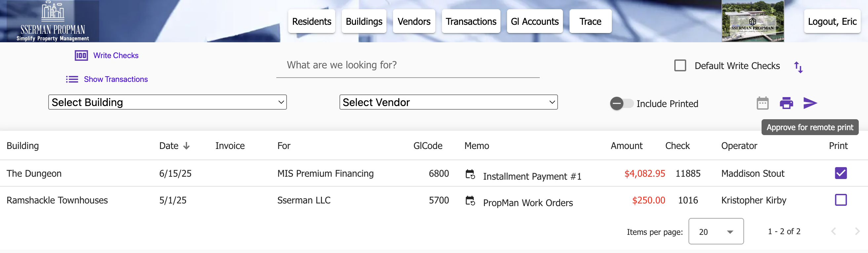Click the send arrow to approve remote print

[810, 103]
